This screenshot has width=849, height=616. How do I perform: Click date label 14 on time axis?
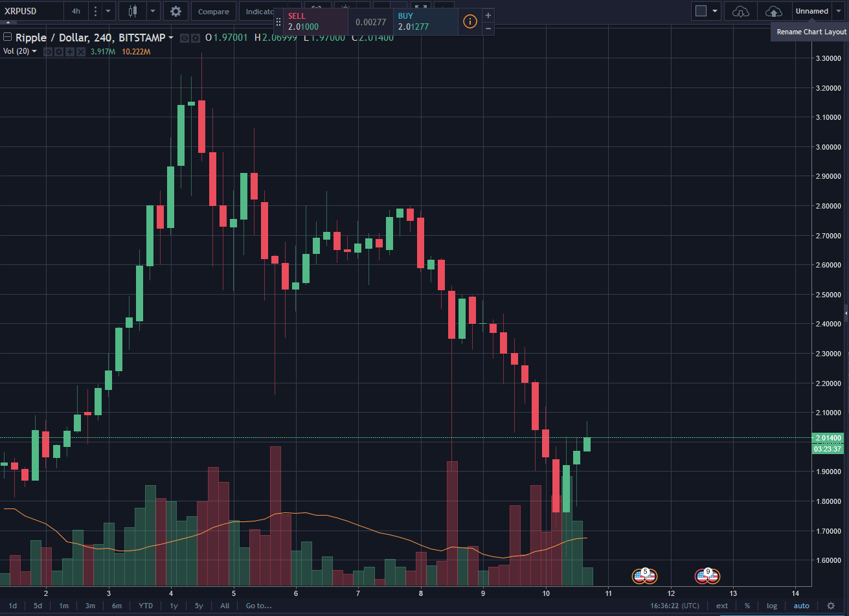[x=795, y=593]
